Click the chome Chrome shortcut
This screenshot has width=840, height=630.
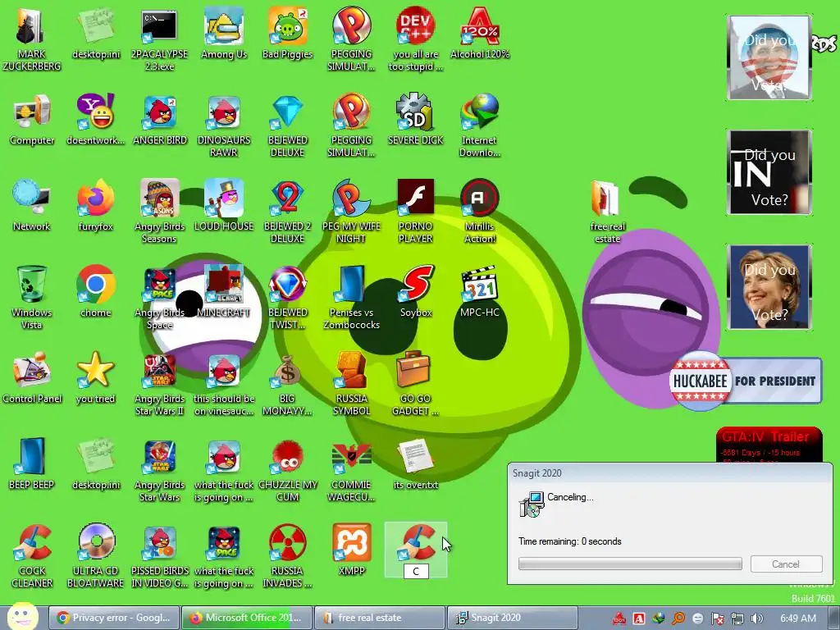point(95,292)
